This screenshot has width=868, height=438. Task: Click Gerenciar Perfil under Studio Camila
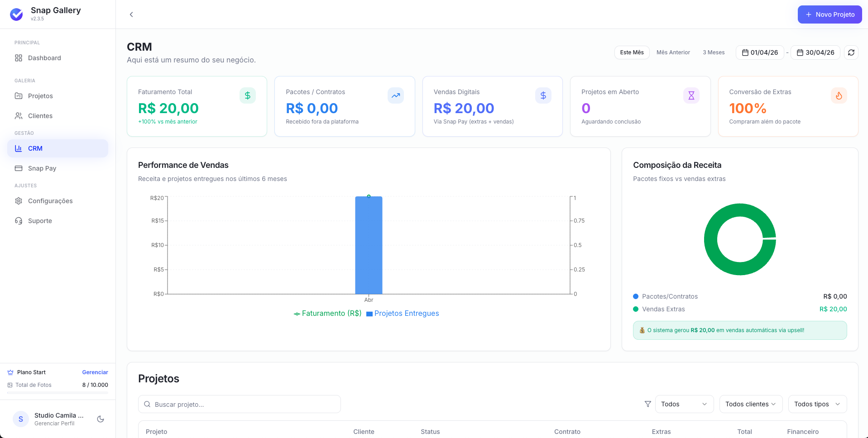pos(54,424)
